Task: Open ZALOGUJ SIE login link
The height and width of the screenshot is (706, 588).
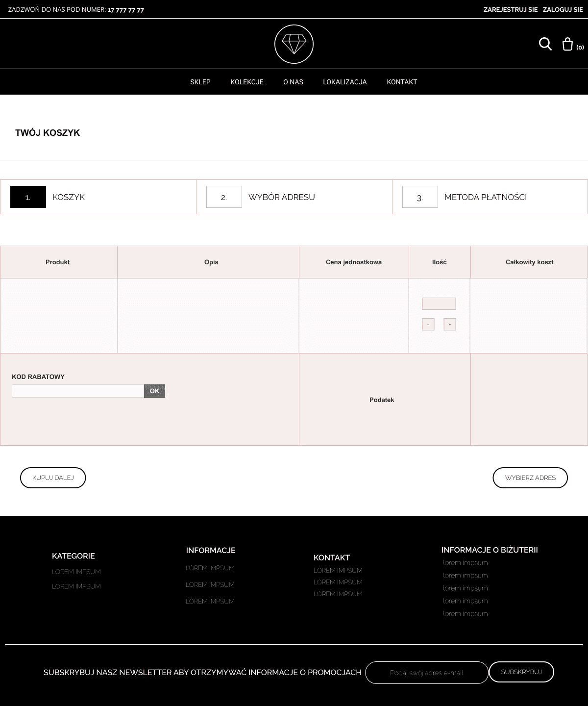Action: coord(562,9)
